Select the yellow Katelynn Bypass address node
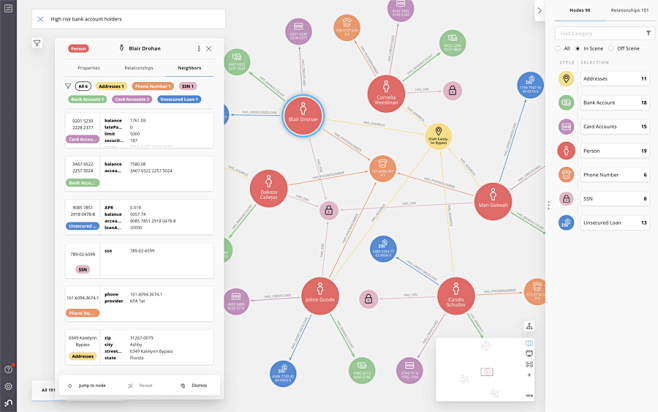 pyautogui.click(x=439, y=136)
